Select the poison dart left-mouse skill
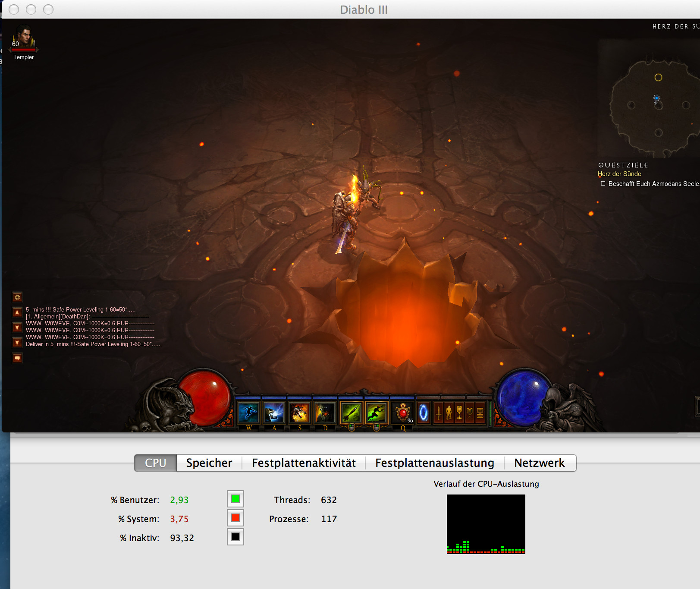This screenshot has height=589, width=700. coord(351,413)
